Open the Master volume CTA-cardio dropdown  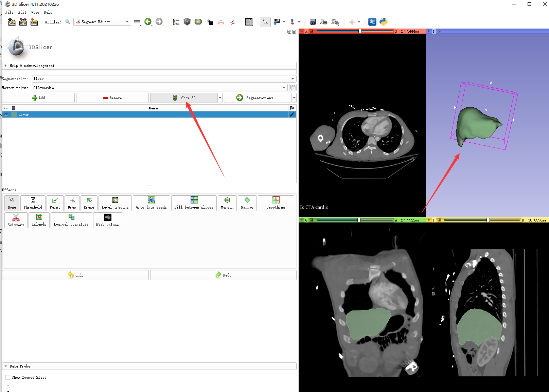pos(284,87)
